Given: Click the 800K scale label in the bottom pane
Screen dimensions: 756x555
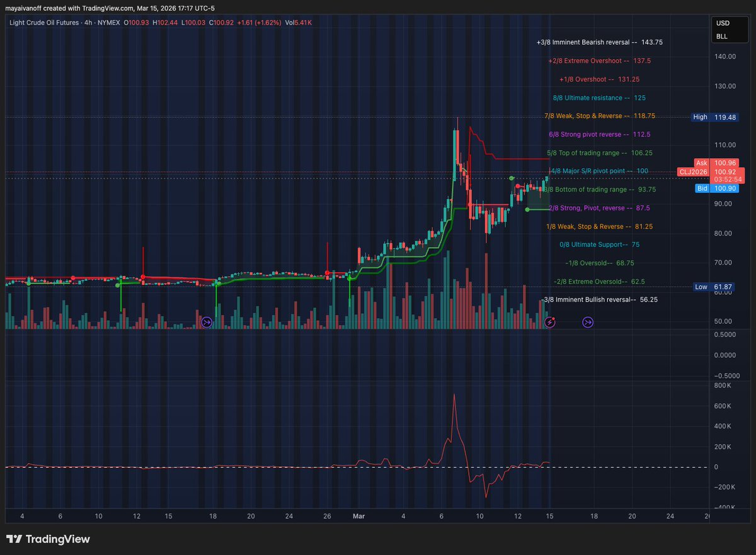Looking at the screenshot, I should pos(723,386).
